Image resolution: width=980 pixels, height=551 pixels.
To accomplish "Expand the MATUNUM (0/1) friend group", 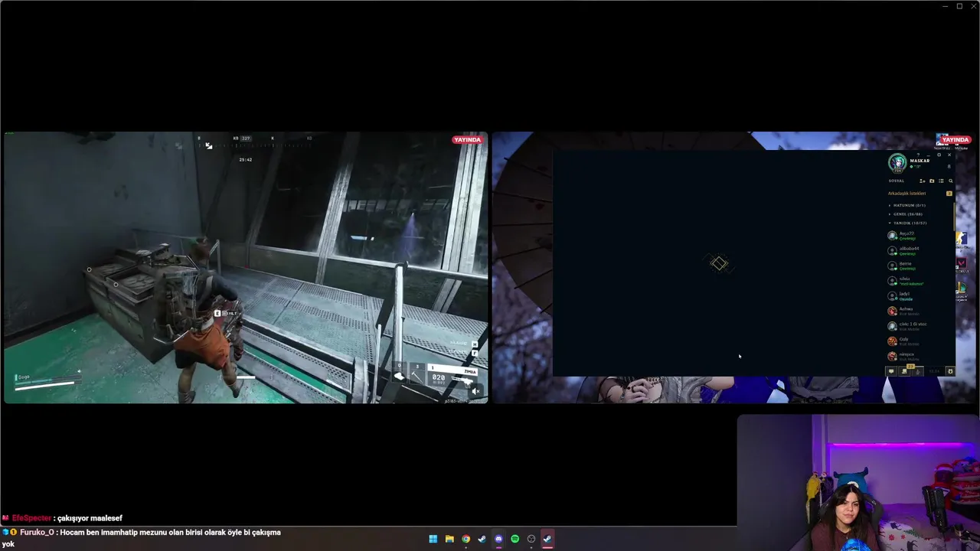I will (x=908, y=205).
